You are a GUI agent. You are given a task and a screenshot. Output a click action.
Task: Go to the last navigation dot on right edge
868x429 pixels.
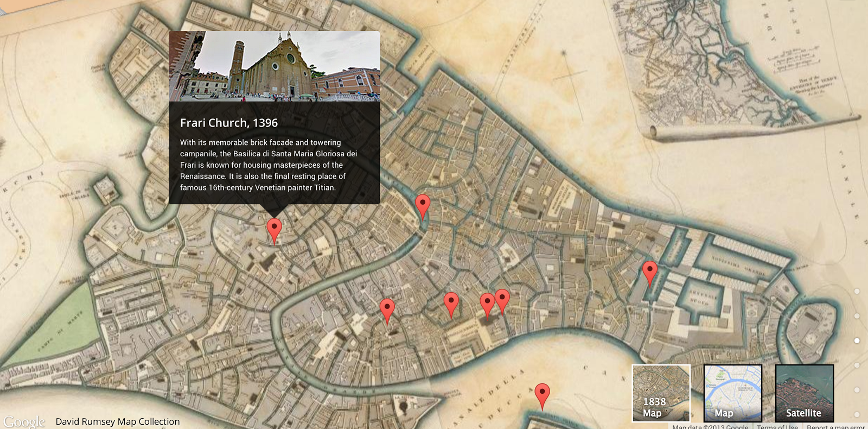pyautogui.click(x=857, y=414)
